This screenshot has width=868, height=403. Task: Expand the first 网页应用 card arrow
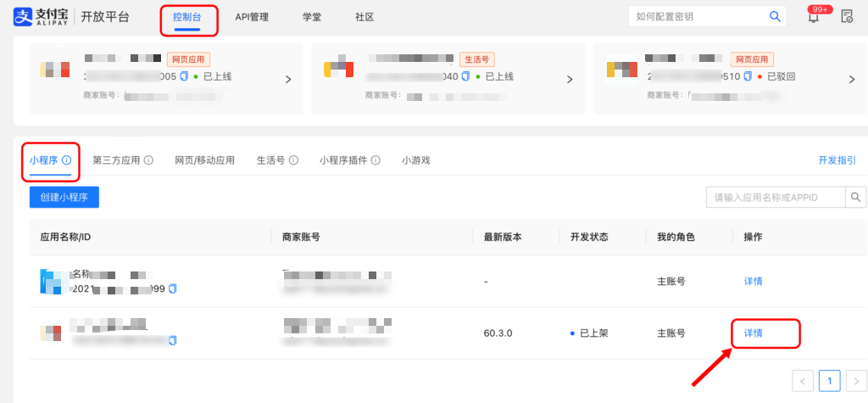288,79
